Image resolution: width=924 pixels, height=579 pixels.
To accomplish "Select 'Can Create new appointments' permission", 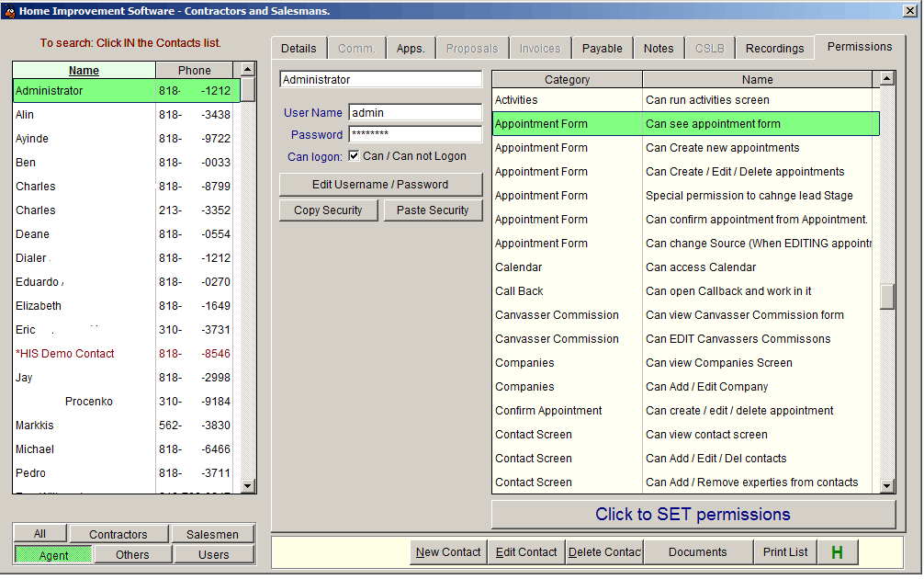I will pyautogui.click(x=686, y=147).
